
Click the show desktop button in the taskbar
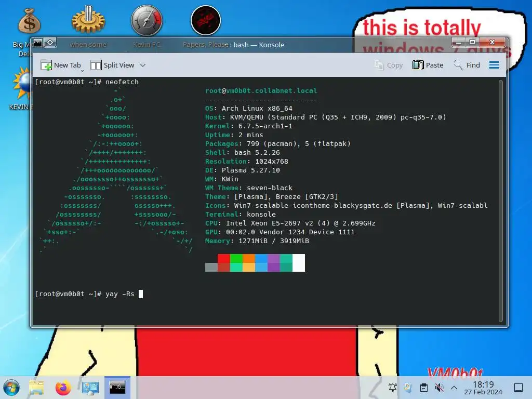518,387
